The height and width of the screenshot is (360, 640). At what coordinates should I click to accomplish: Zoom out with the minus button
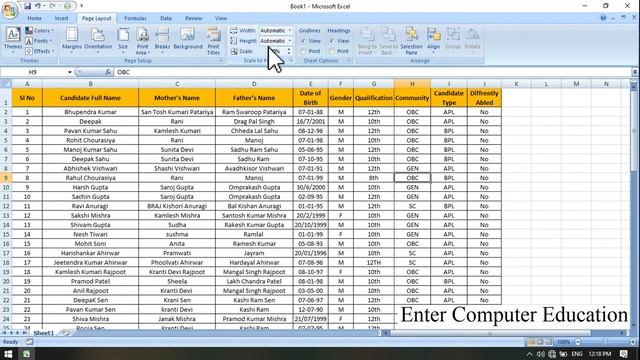(x=578, y=342)
